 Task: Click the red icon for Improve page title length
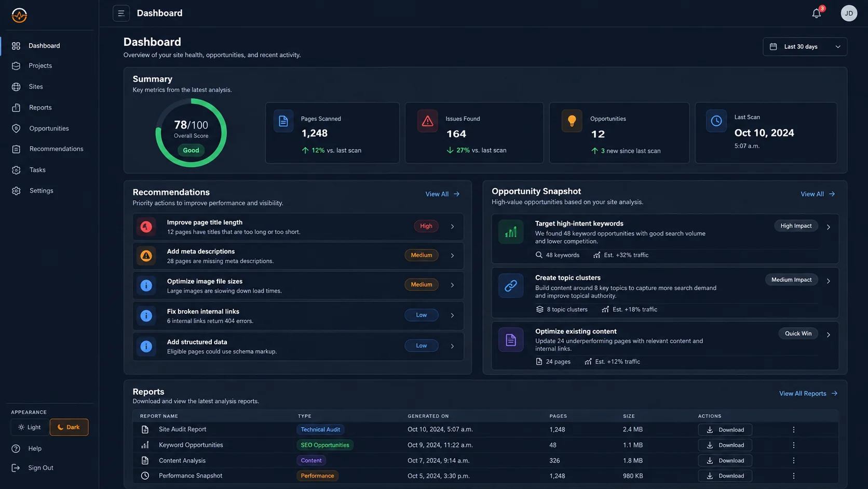pos(146,227)
